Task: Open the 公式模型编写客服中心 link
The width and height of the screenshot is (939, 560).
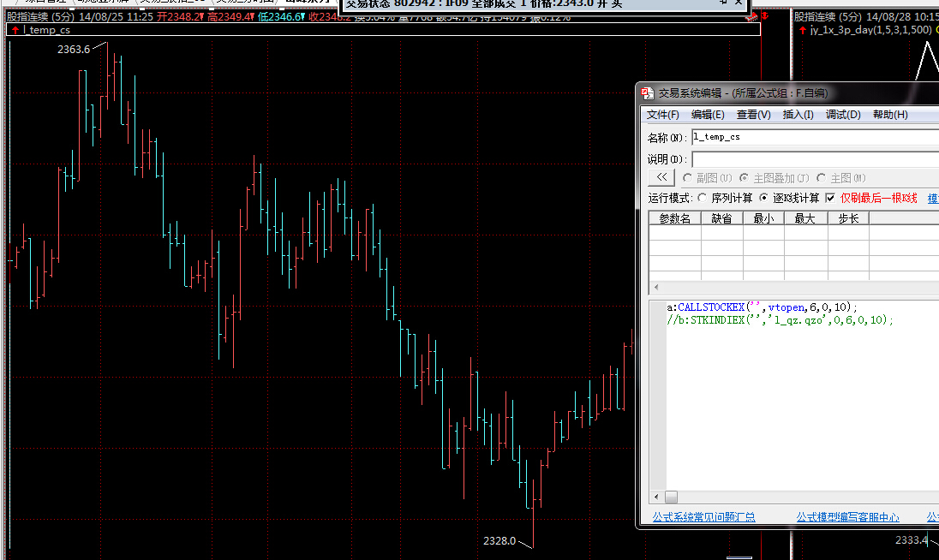Action: click(x=847, y=516)
